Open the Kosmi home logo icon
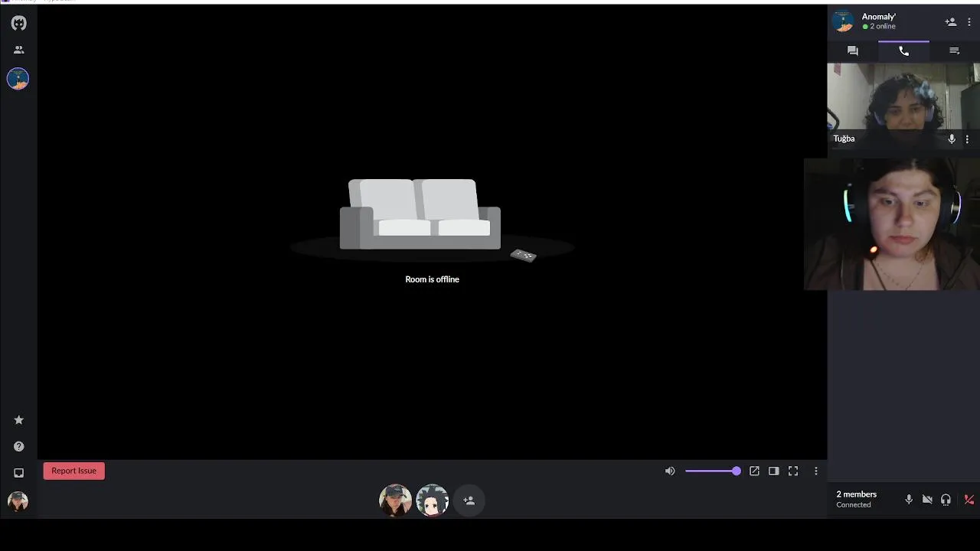 click(x=18, y=24)
